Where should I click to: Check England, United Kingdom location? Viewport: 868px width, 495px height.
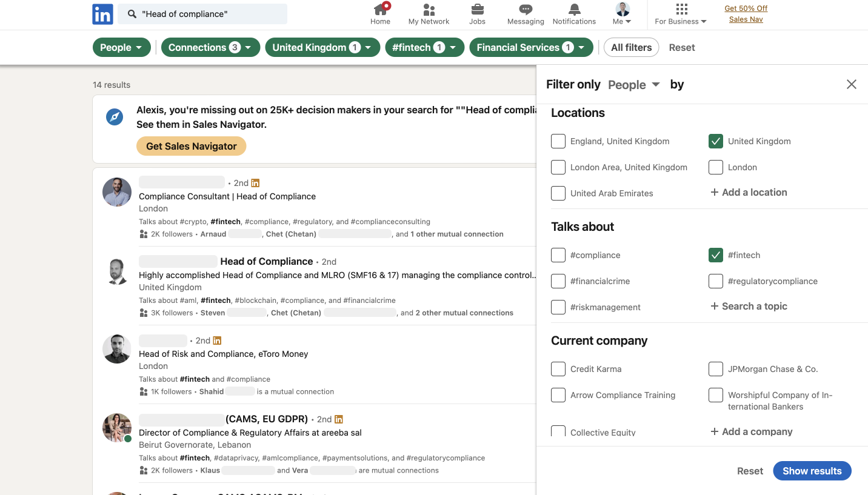558,141
